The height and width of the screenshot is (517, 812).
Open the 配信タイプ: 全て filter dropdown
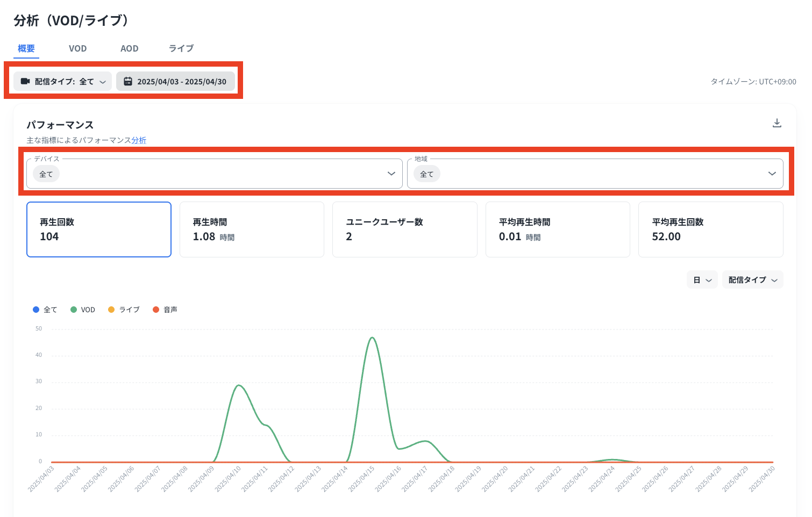click(x=62, y=81)
